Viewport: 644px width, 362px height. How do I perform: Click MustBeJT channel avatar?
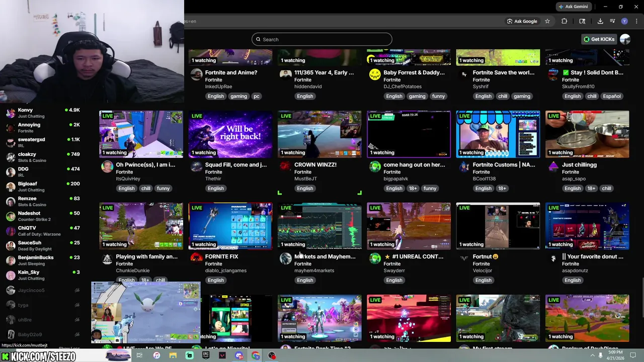pos(285,166)
